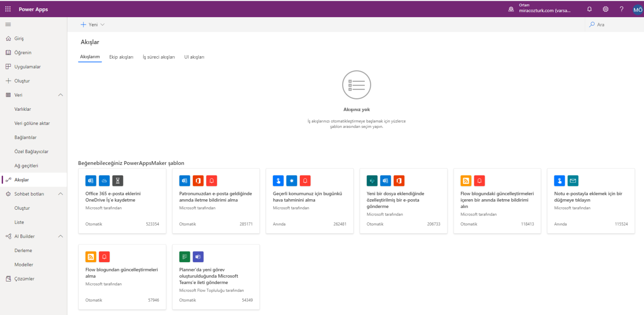644x315 pixels.
Task: Open Notu e-postayla eklemek template
Action: pyautogui.click(x=591, y=201)
